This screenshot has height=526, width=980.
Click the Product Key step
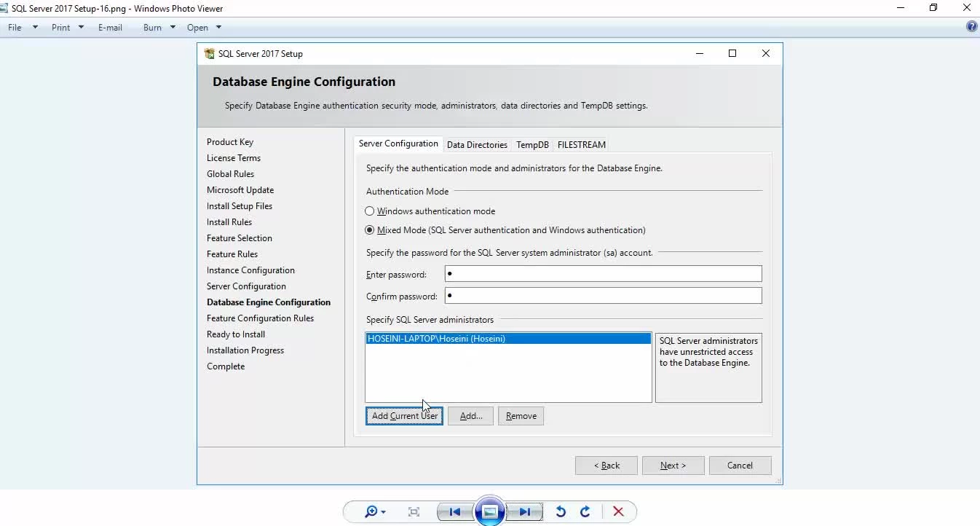230,142
